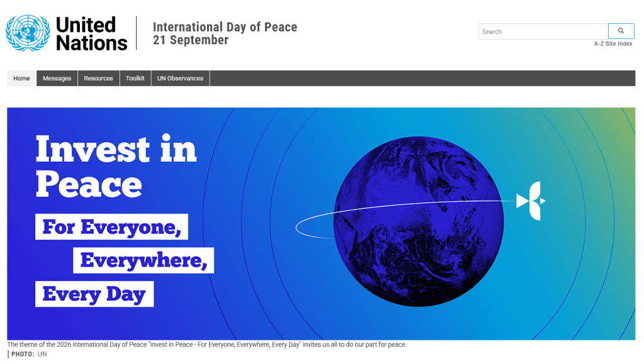This screenshot has width=644, height=363.
Task: Click the Every Day white label
Action: 94,294
